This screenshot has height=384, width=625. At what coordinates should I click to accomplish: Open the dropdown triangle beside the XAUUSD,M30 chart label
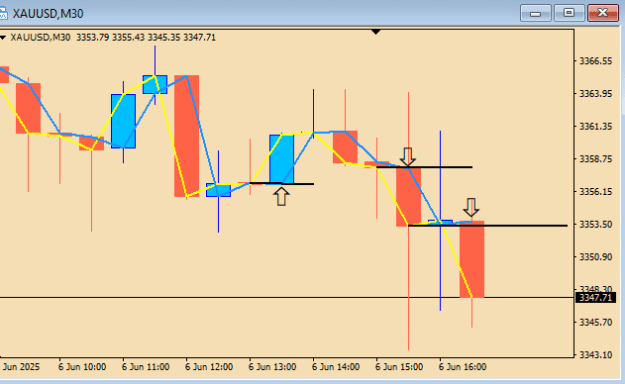pos(3,38)
